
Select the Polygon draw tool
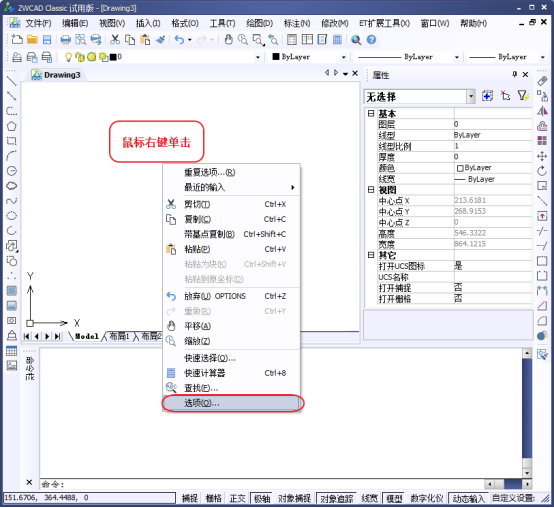click(12, 126)
